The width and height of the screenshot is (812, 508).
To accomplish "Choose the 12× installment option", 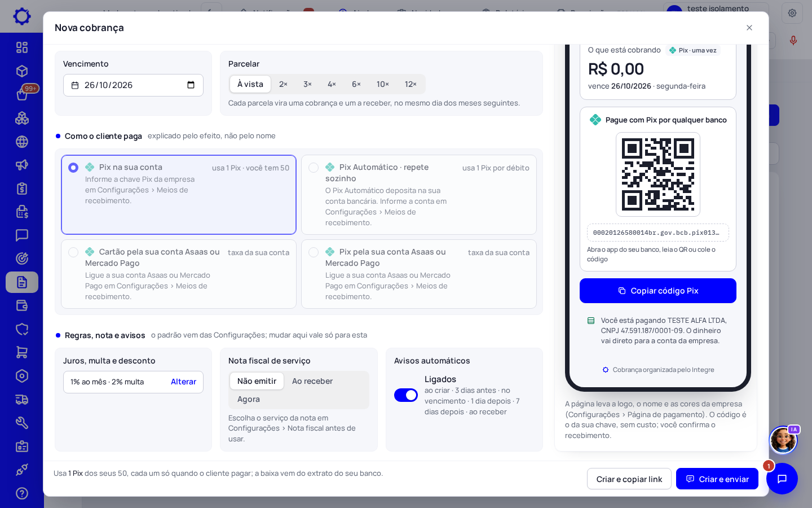I will (x=411, y=84).
